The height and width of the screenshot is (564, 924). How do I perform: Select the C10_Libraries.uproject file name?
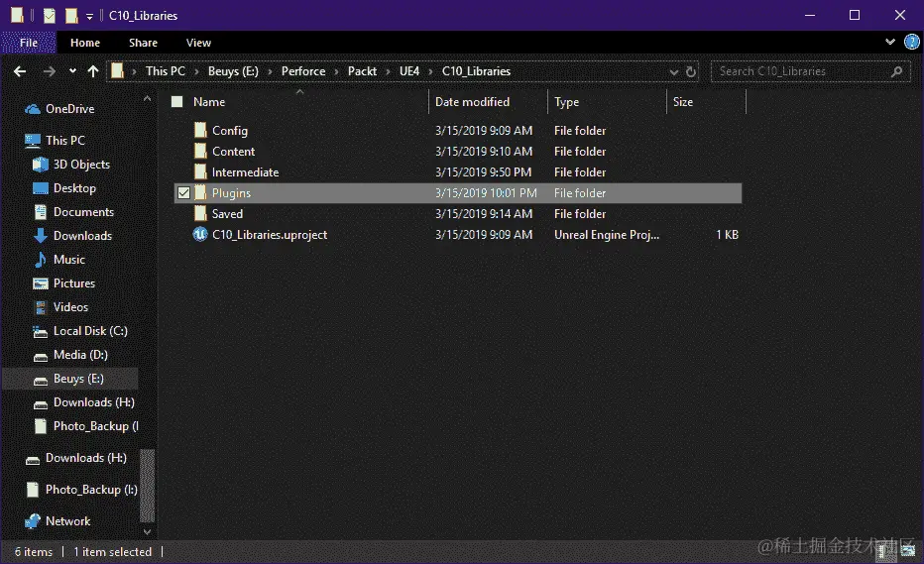(x=270, y=235)
